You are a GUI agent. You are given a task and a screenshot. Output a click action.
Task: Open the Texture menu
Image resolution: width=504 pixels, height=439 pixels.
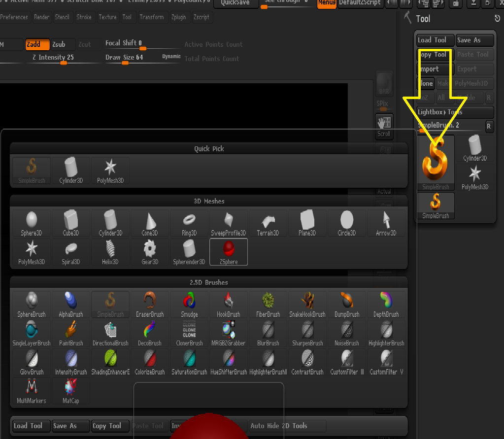(x=108, y=17)
